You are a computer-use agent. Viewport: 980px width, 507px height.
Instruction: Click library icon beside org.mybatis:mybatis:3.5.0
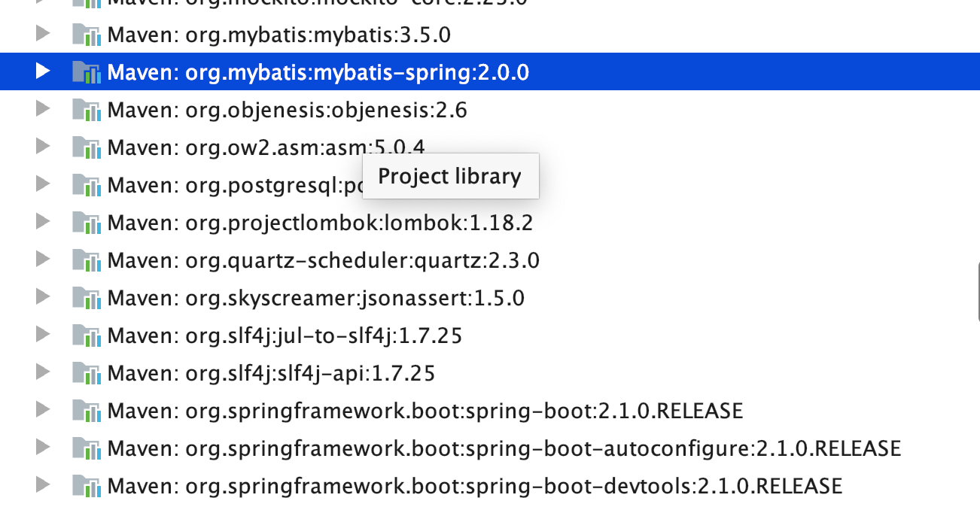(87, 35)
